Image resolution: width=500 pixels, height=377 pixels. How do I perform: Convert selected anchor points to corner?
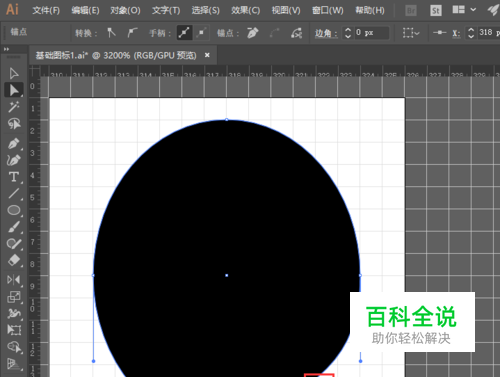[x=111, y=33]
